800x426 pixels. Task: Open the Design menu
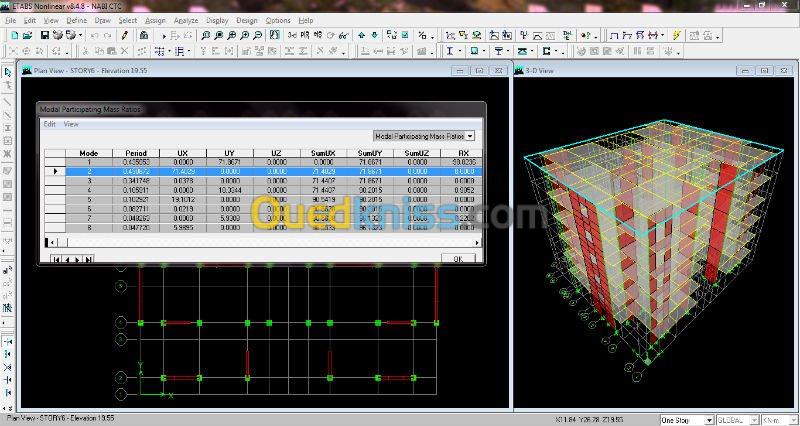coord(247,20)
